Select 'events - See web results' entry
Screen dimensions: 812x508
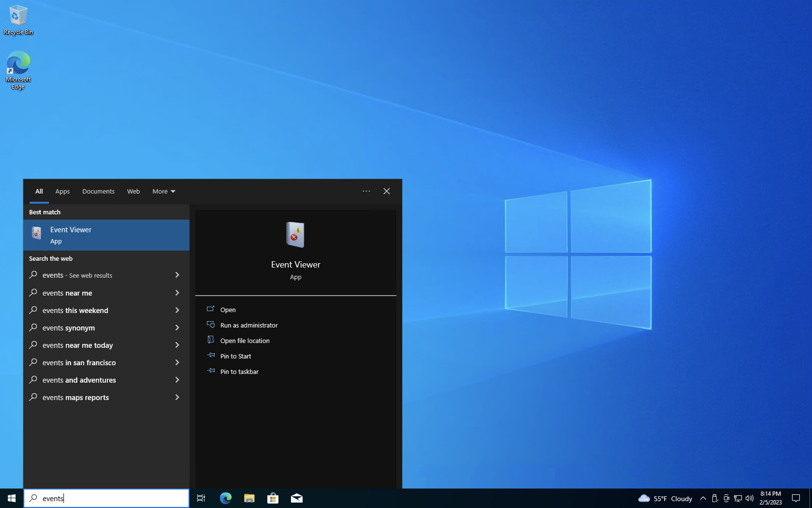(106, 275)
